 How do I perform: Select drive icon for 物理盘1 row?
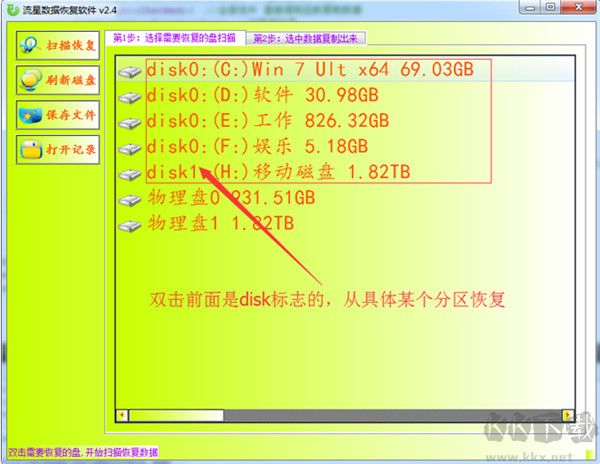130,226
